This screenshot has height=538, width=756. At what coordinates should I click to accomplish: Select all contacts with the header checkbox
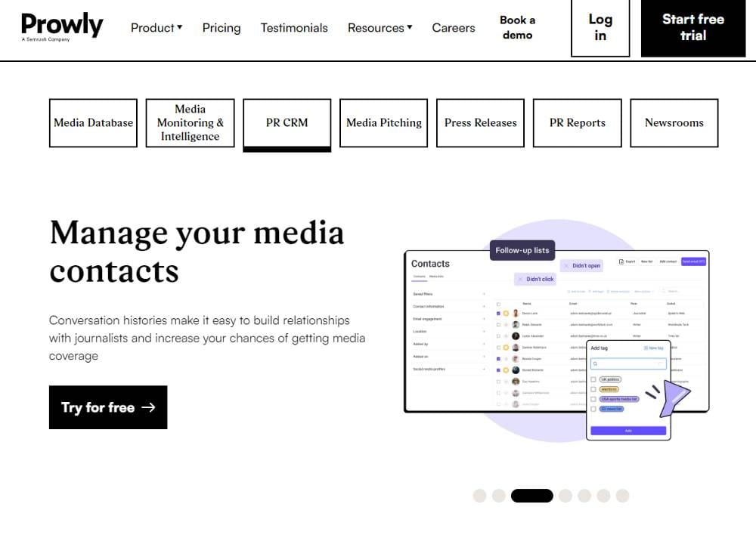click(x=498, y=304)
